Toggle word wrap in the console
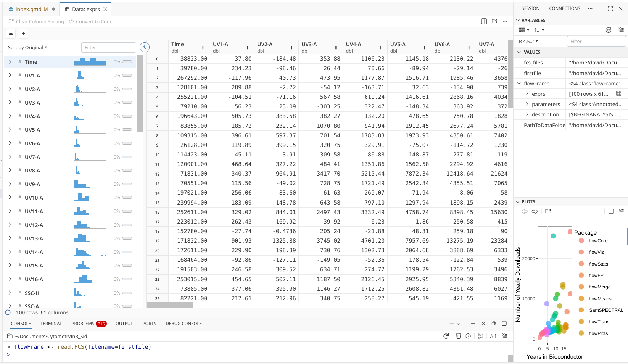 480,336
